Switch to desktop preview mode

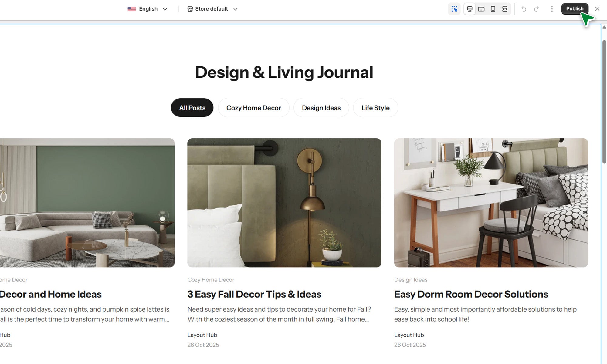coord(470,9)
